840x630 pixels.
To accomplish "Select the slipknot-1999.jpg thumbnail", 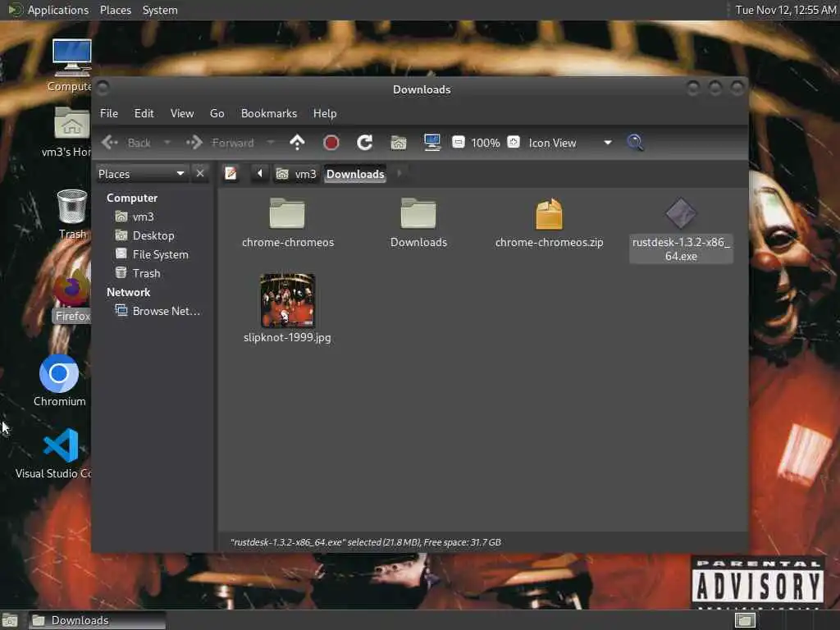I will click(x=288, y=300).
